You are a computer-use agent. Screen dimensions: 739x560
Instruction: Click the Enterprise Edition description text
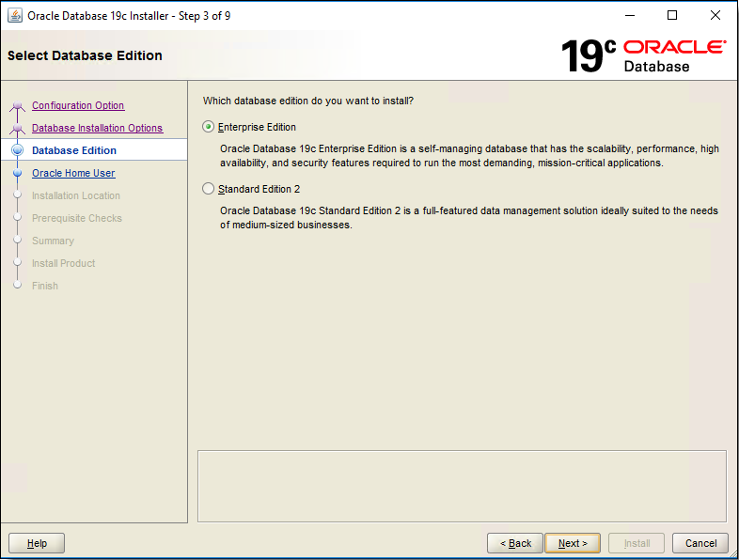click(469, 156)
